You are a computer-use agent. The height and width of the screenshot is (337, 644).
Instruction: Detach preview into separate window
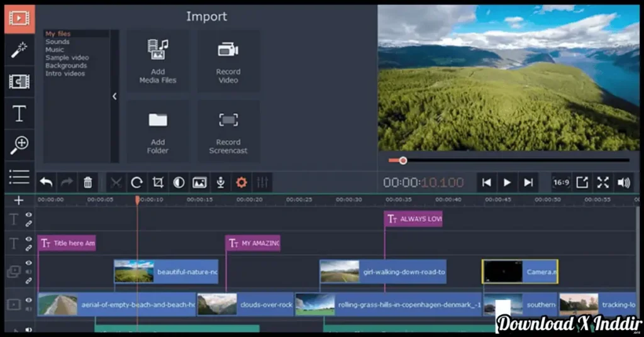pos(582,182)
